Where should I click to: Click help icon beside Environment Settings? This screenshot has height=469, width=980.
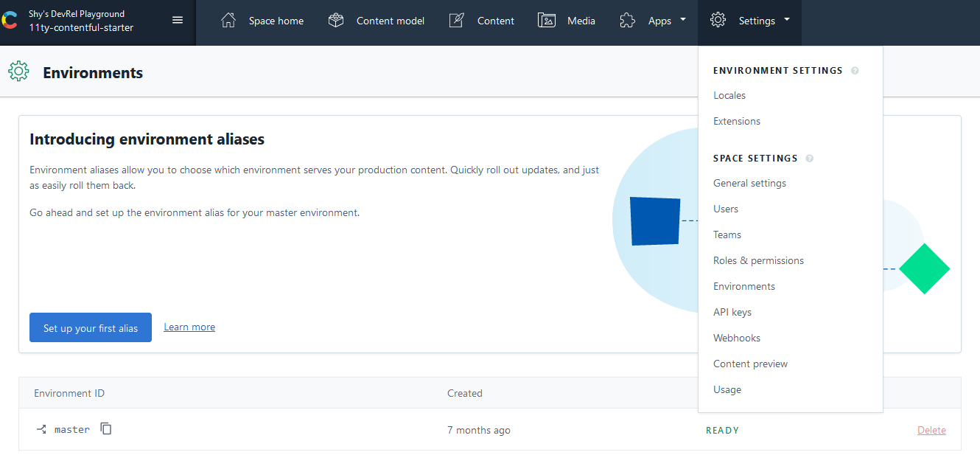pos(855,71)
